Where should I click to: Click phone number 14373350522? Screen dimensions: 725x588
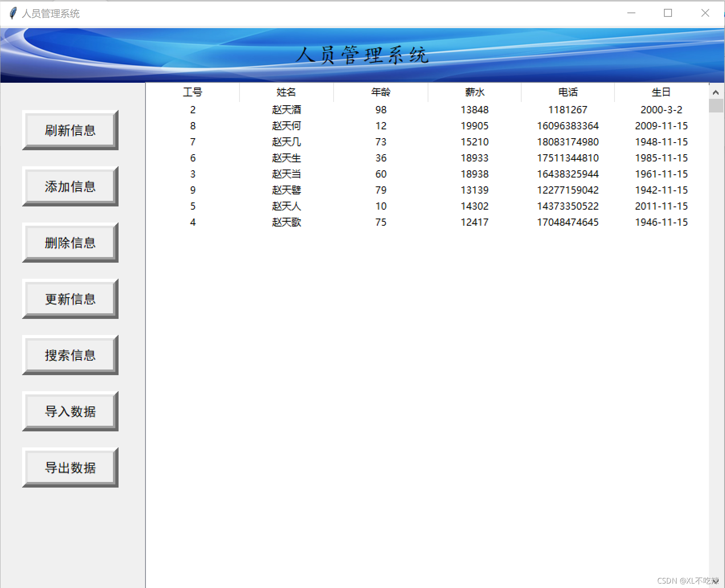568,206
